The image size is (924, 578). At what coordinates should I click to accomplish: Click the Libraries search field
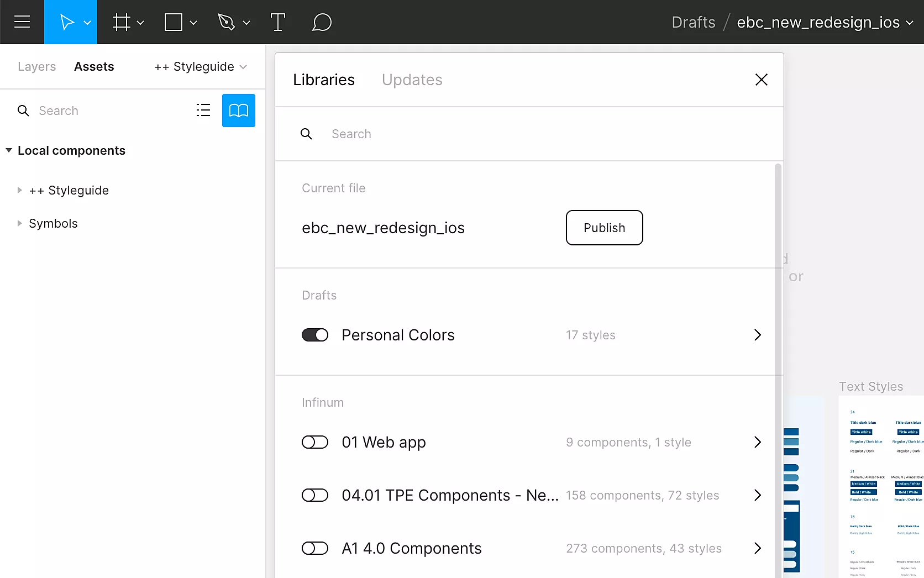tap(497, 134)
